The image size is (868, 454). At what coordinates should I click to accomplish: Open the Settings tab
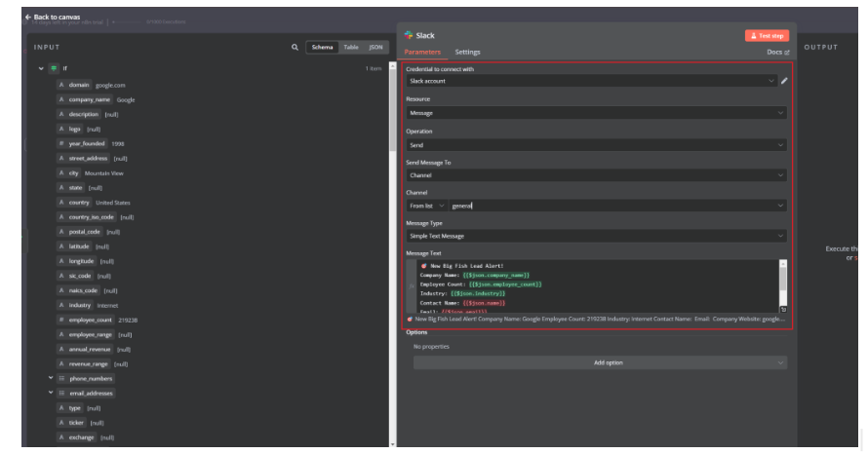[468, 52]
